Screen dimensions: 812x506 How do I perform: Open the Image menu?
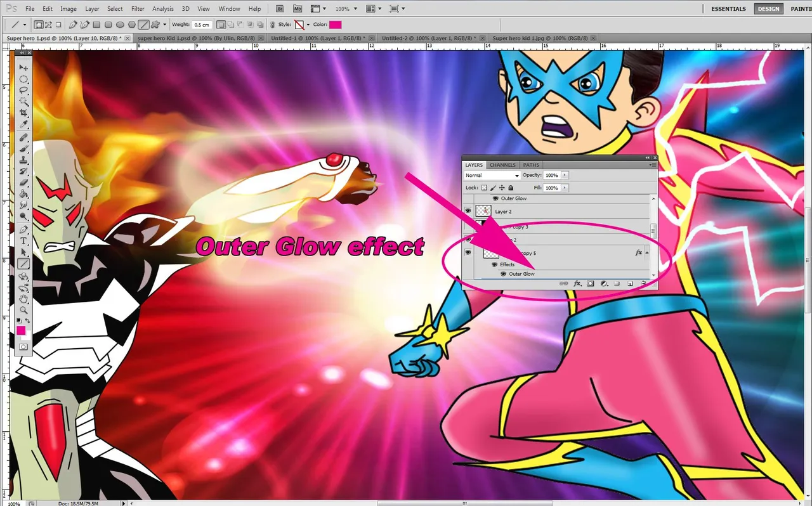click(69, 9)
